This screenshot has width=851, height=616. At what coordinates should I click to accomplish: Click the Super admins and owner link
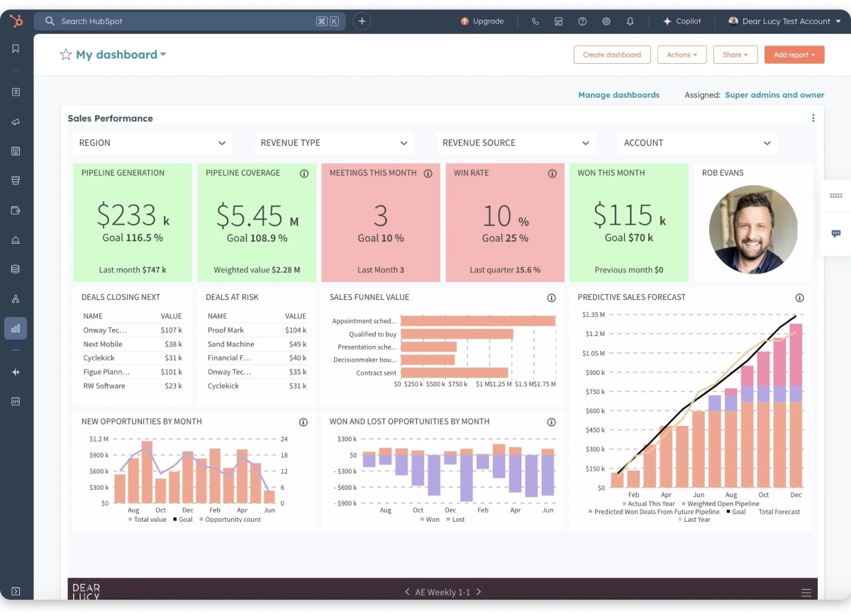point(774,95)
